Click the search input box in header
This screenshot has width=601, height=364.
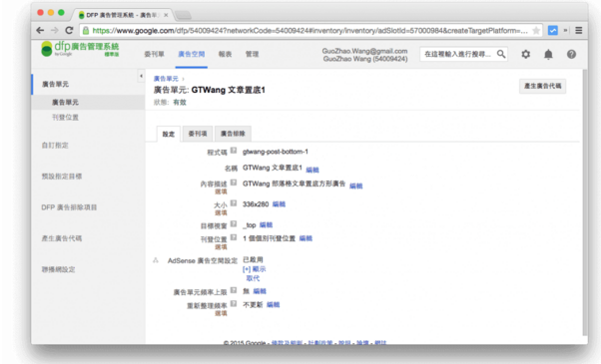coord(458,54)
